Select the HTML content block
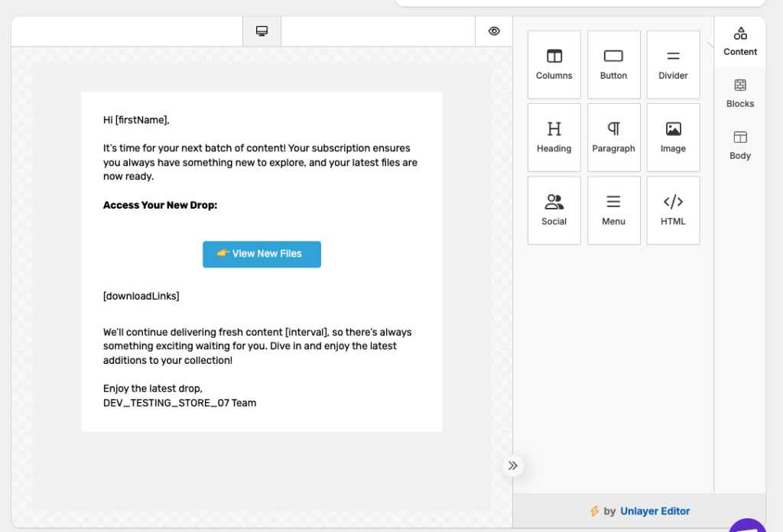The width and height of the screenshot is (783, 532). coord(673,210)
